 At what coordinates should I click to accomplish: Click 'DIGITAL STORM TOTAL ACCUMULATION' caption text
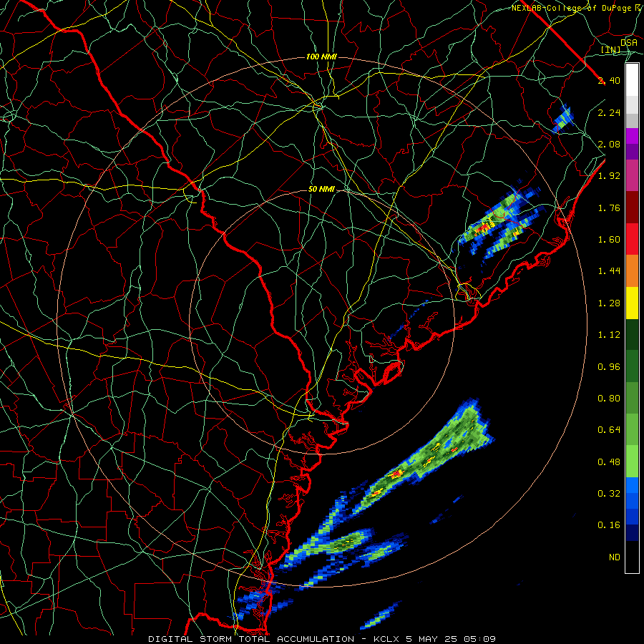click(x=251, y=639)
